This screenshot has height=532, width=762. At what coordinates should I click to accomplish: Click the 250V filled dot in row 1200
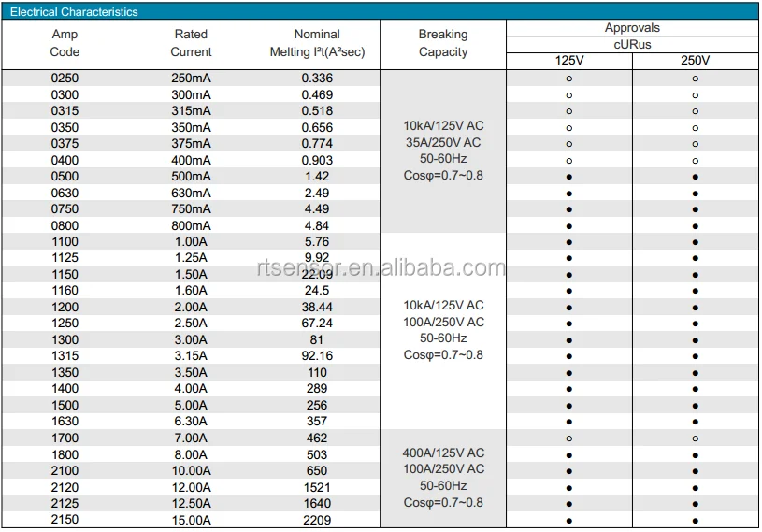695,308
